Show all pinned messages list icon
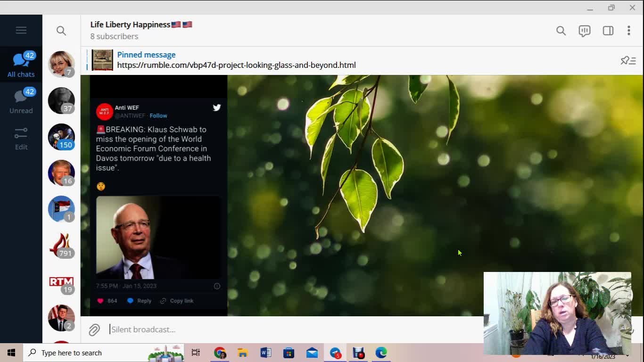Image resolution: width=644 pixels, height=362 pixels. 628,60
